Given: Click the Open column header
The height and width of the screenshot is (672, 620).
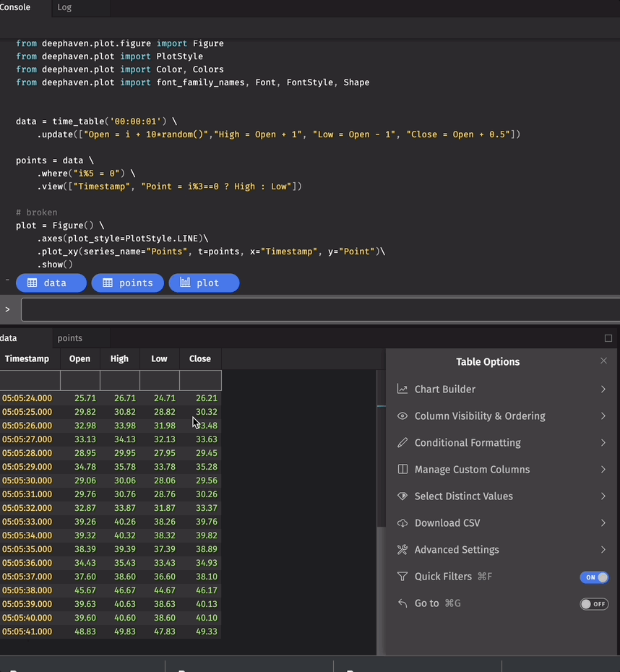Looking at the screenshot, I should (x=80, y=358).
